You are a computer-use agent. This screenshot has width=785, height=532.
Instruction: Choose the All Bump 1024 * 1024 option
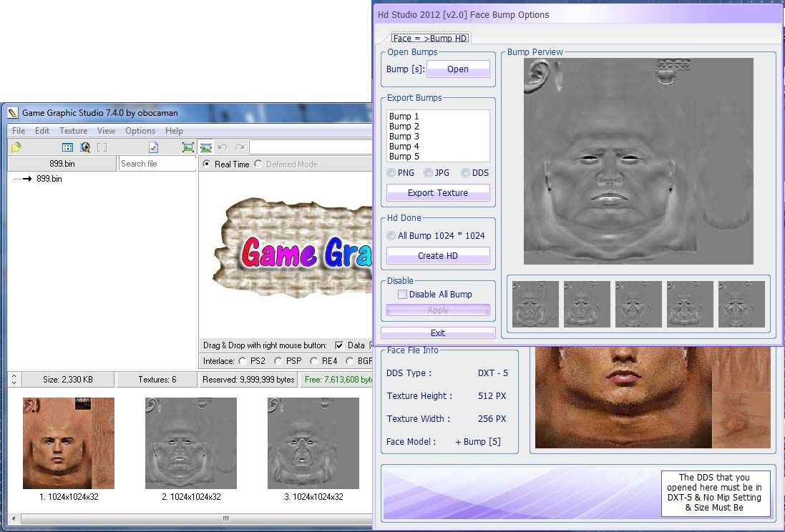pos(391,236)
